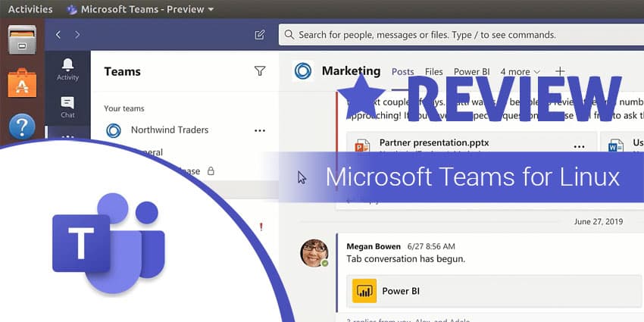The width and height of the screenshot is (644, 322).
Task: Click the Marketing channel logo
Action: point(303,71)
